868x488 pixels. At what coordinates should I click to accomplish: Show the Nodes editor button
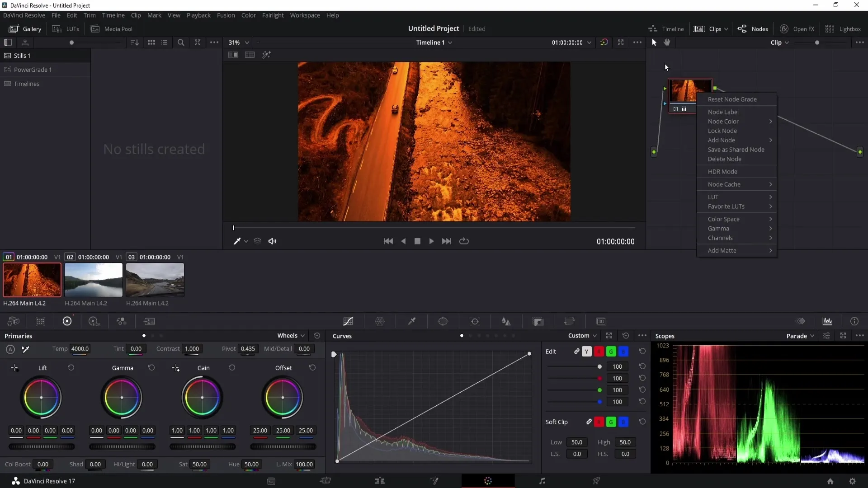(753, 29)
